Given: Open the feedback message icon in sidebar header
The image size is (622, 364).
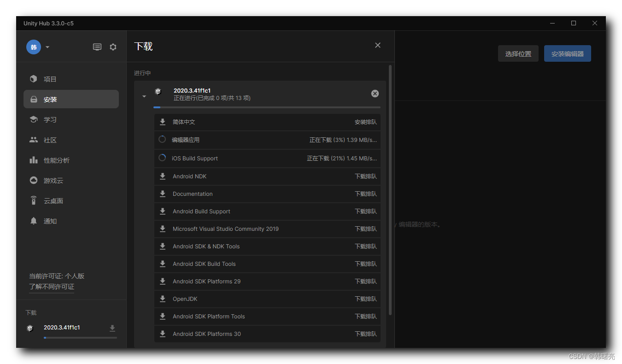Looking at the screenshot, I should tap(97, 47).
